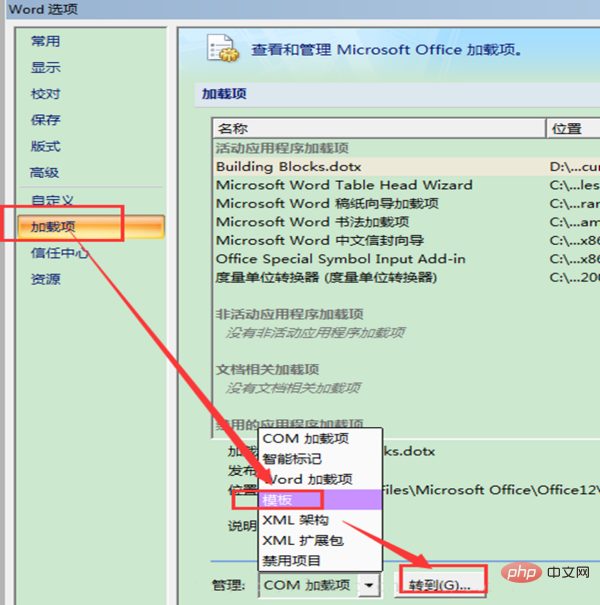This screenshot has height=605, width=600.
Task: Open 资源 category in sidebar
Action: [x=46, y=279]
